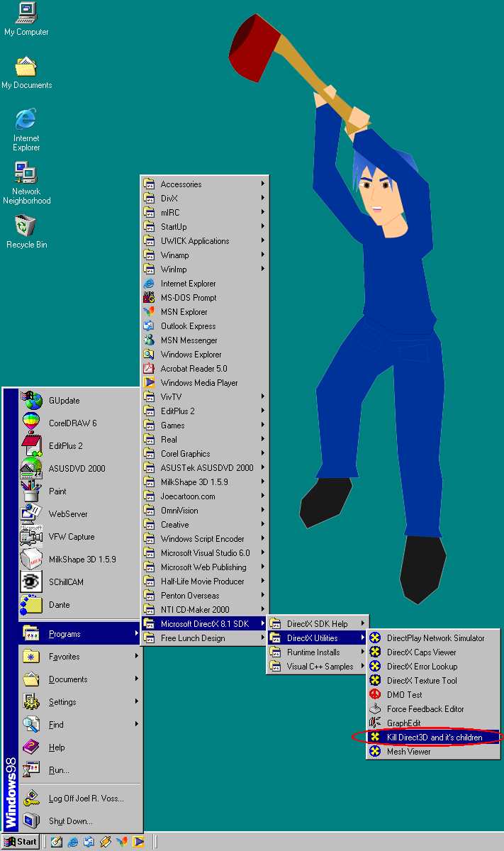Launch DirectPlay Network Simulator
Image resolution: width=504 pixels, height=851 pixels.
click(433, 638)
